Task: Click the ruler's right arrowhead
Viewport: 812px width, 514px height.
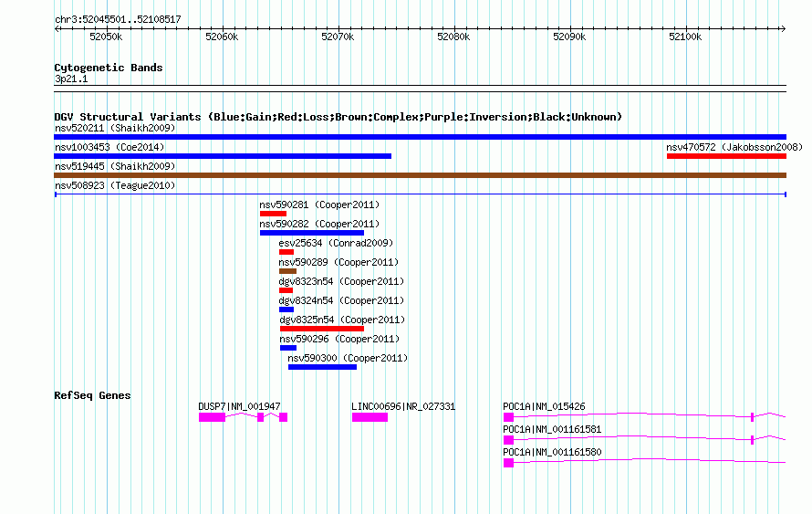Action: point(784,29)
